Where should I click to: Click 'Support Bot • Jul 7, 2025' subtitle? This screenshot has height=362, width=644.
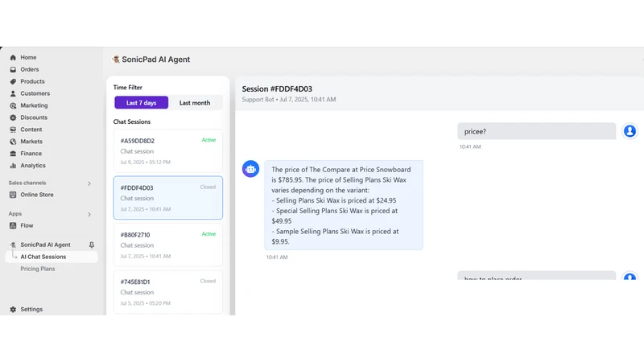coord(289,99)
